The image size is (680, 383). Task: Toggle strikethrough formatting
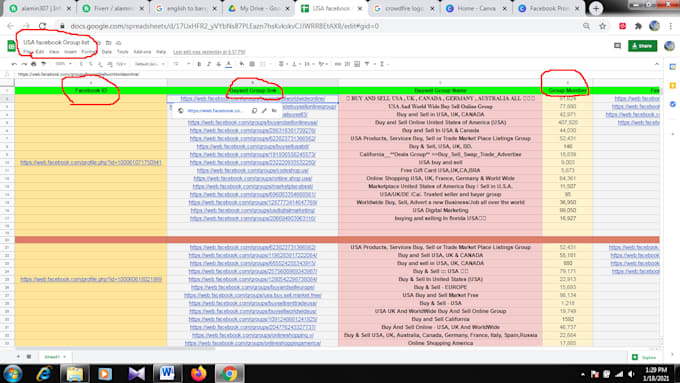click(219, 64)
